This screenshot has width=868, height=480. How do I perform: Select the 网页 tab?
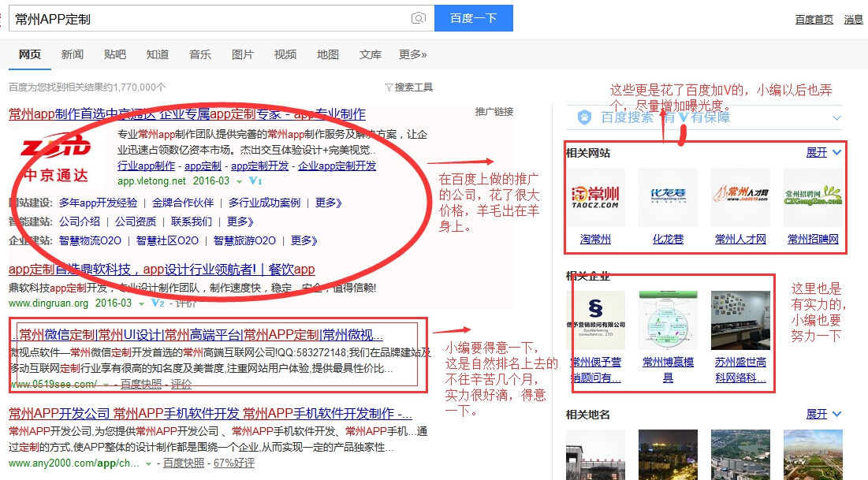[x=30, y=54]
